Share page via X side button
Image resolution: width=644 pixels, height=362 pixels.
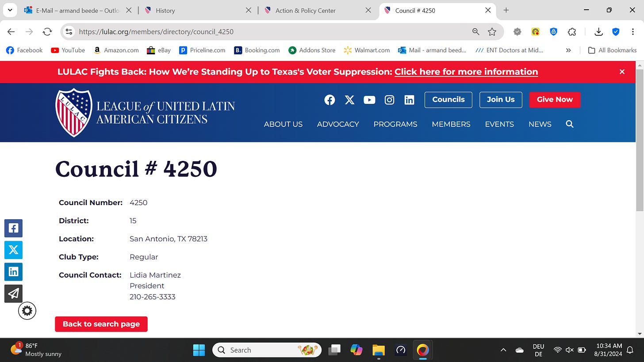[13, 250]
